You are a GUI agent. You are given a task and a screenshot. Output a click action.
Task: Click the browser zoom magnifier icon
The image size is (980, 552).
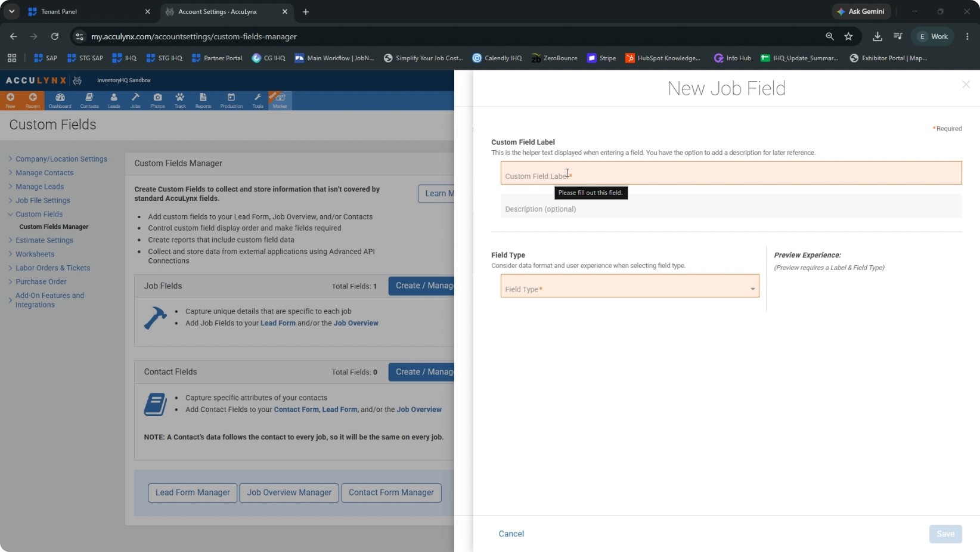point(830,36)
